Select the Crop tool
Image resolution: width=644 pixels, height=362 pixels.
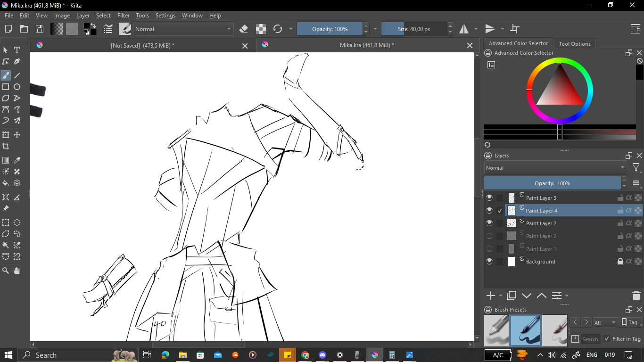[x=6, y=146]
